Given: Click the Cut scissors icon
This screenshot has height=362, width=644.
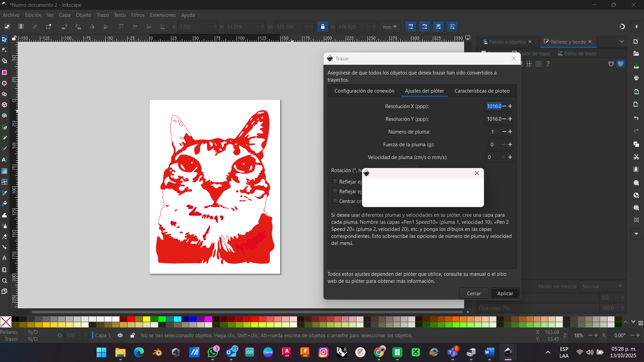Looking at the screenshot, I should point(636,157).
